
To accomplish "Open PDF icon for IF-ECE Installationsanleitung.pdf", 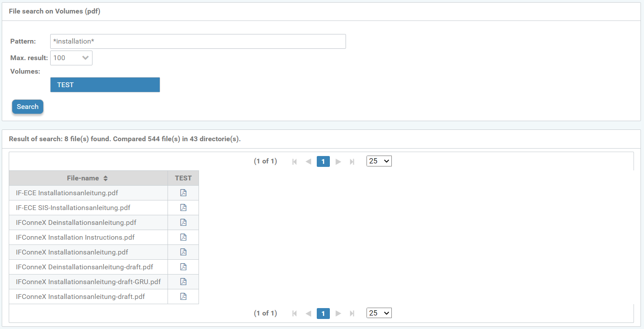I will click(x=183, y=193).
